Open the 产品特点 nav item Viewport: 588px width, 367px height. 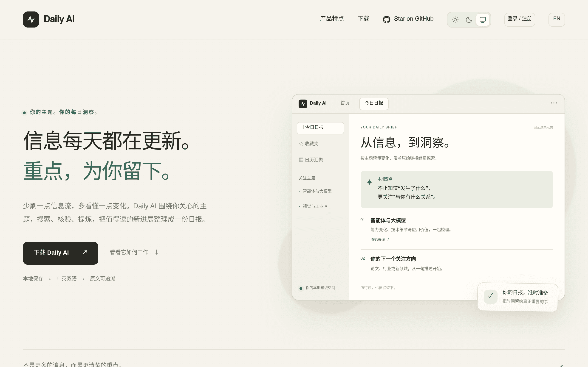pyautogui.click(x=332, y=19)
